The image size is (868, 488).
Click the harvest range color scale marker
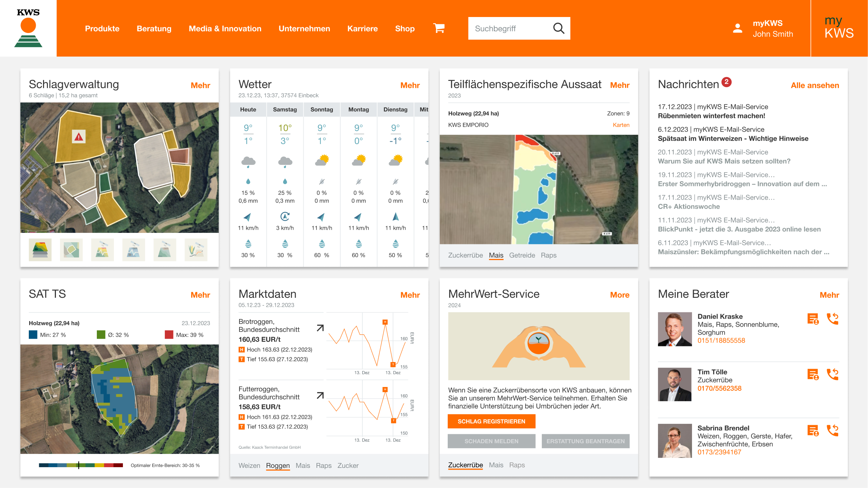pyautogui.click(x=78, y=465)
